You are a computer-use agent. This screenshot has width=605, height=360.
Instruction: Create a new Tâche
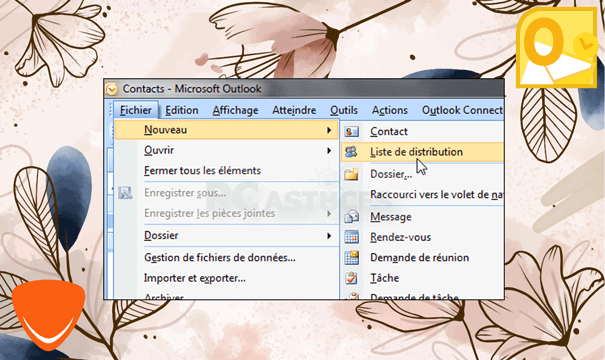(x=423, y=278)
